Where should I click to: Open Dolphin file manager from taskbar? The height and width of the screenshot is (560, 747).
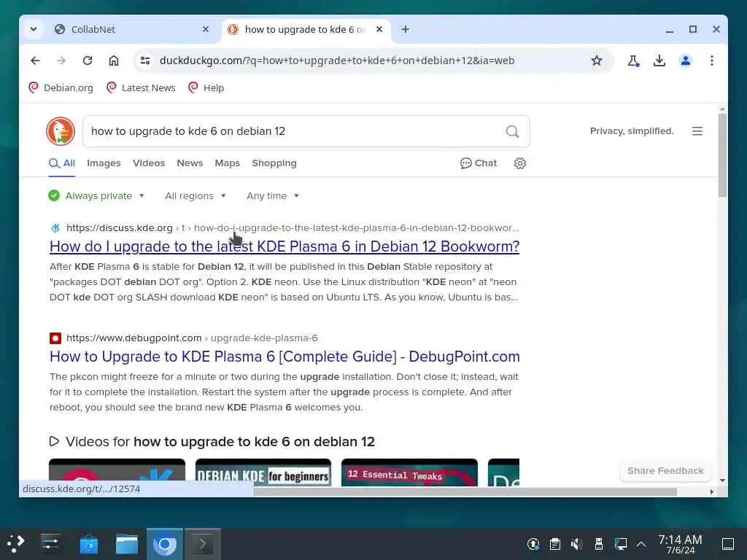127,543
